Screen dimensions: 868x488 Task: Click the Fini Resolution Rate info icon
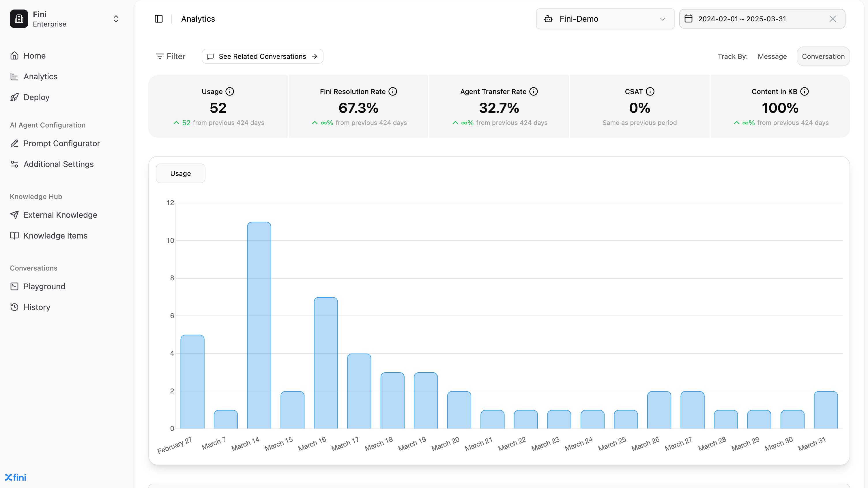[392, 92]
